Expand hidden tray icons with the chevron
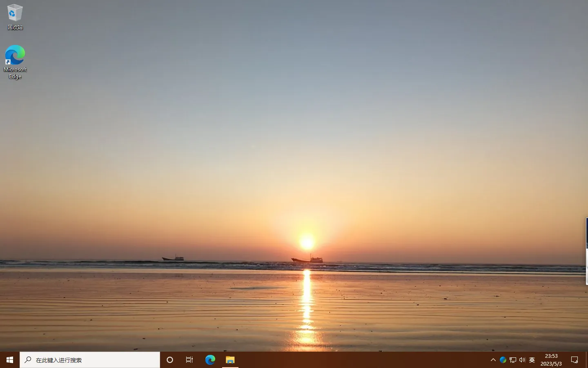The image size is (588, 368). [x=493, y=360]
